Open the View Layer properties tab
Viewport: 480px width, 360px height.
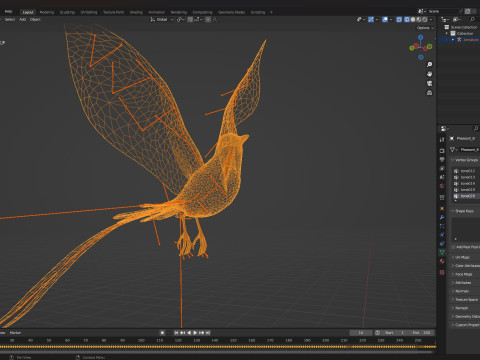tap(442, 169)
